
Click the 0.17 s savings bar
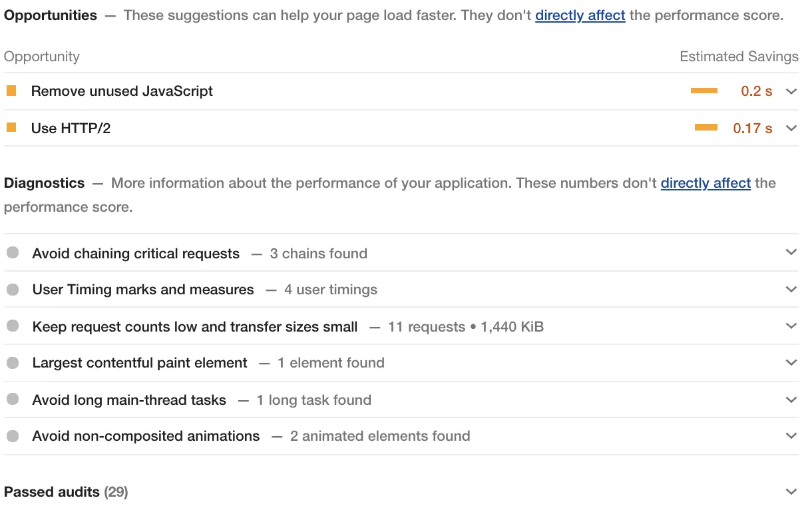click(706, 127)
